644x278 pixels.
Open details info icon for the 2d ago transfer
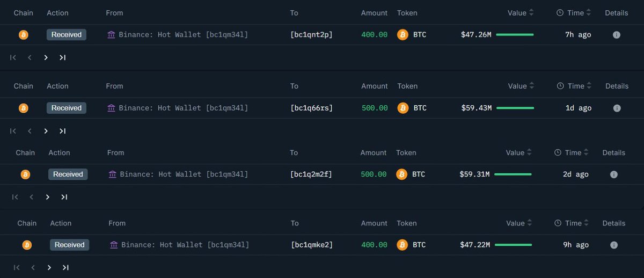[x=614, y=174]
